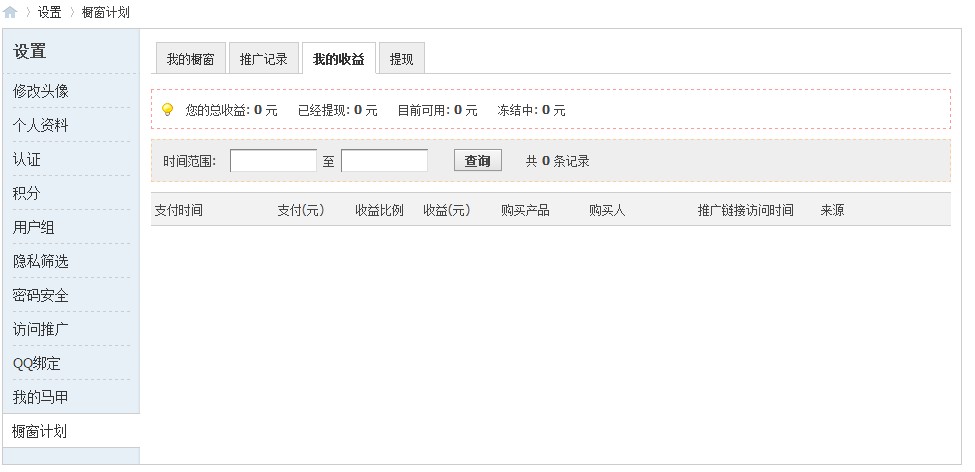Navigate to 隐私筛选 settings
The image size is (975, 472).
pyautogui.click(x=41, y=261)
